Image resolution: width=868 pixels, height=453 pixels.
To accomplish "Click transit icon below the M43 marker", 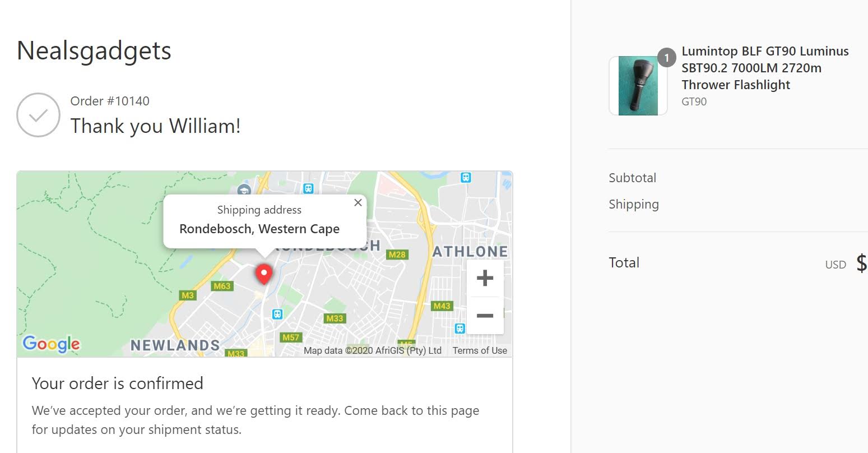I will 460,328.
